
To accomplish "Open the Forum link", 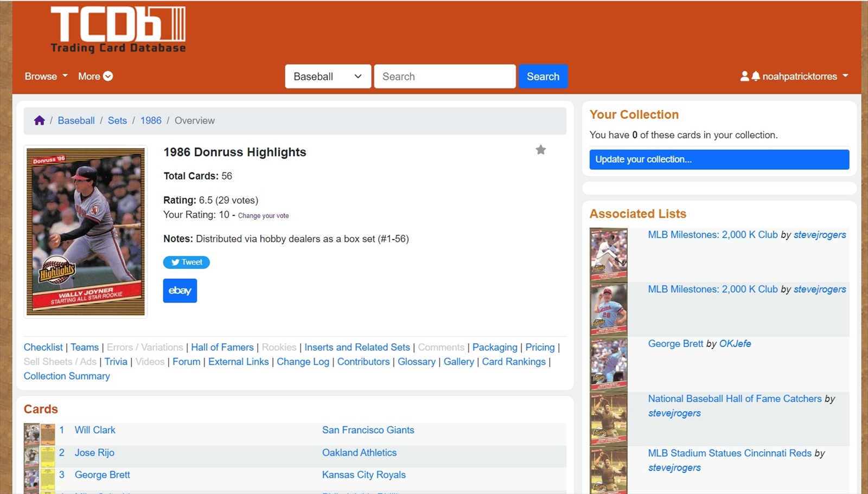I will coord(187,362).
